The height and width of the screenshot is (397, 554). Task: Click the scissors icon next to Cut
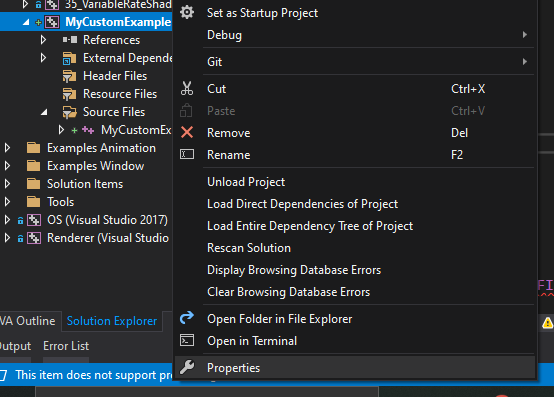pyautogui.click(x=187, y=89)
